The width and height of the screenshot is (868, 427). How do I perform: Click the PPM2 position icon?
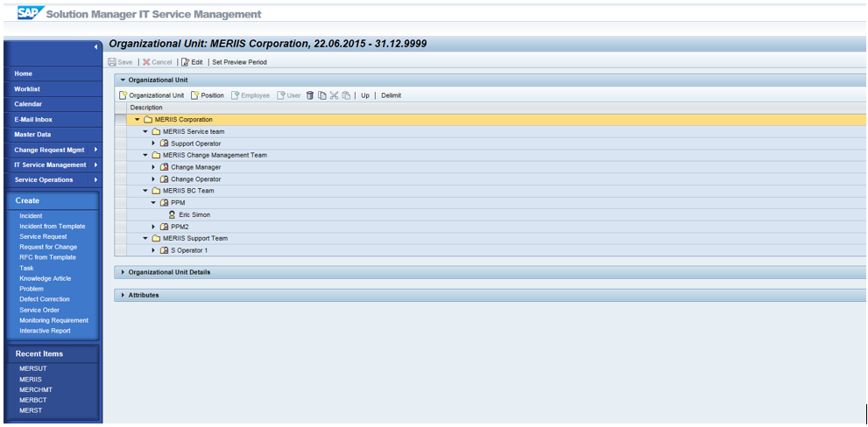[164, 227]
